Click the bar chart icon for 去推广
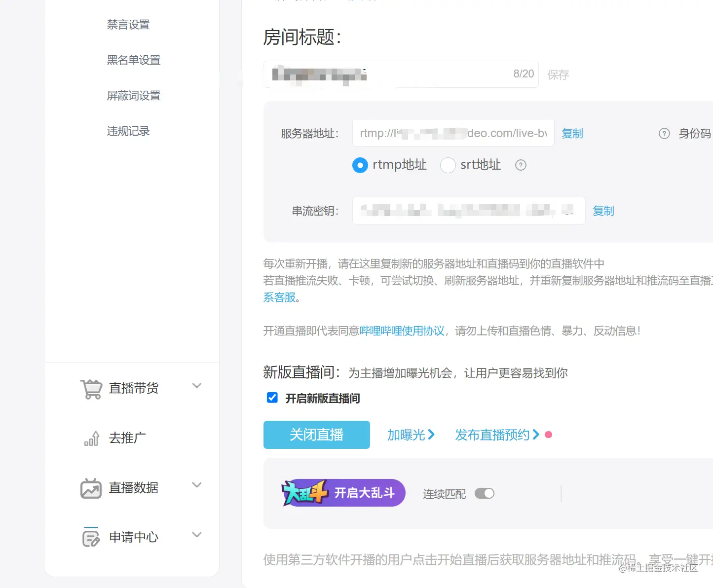 click(x=92, y=439)
